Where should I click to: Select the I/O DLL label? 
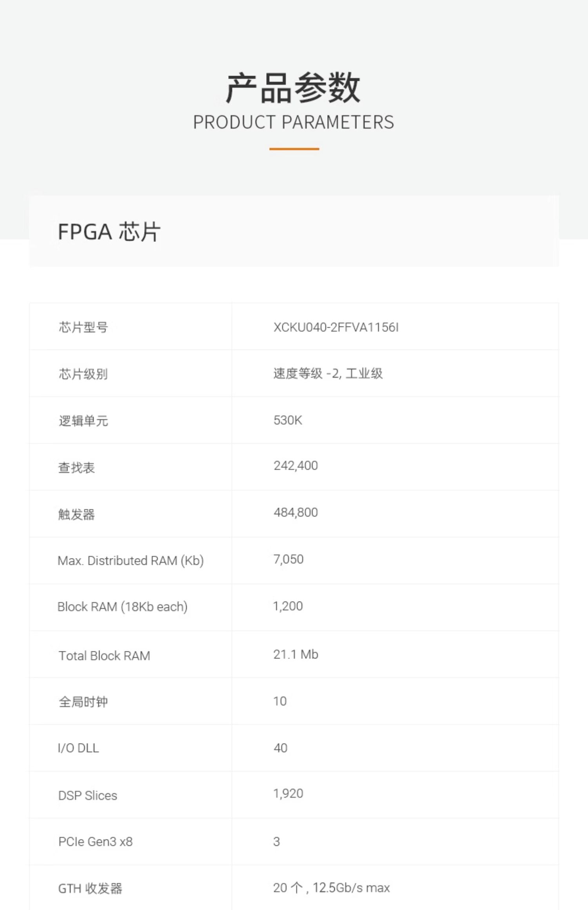(x=78, y=748)
